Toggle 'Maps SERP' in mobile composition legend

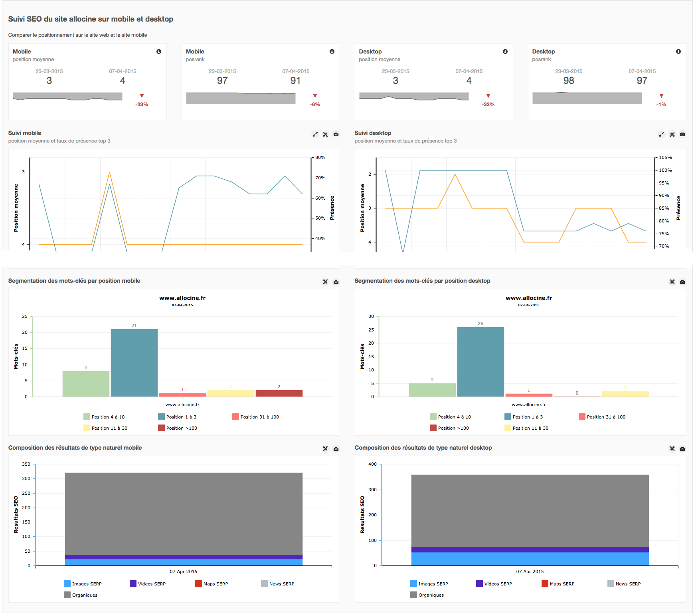pos(212,584)
